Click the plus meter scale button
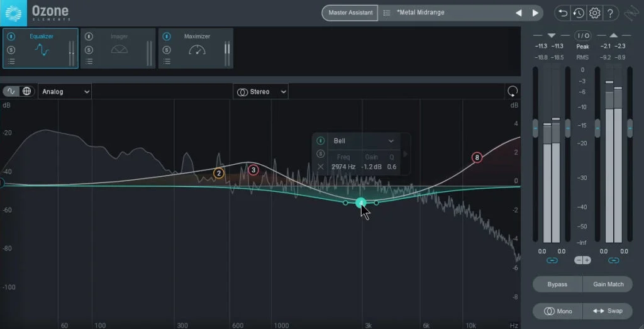644x329 pixels. [587, 260]
